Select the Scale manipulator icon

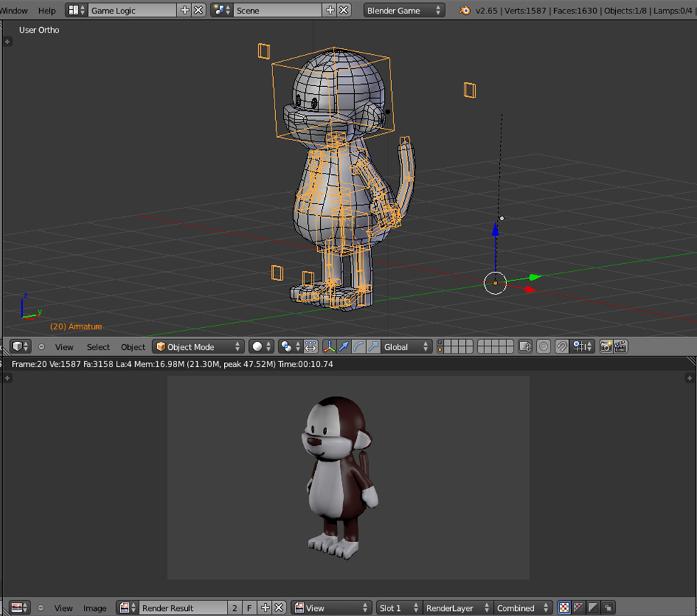(x=372, y=346)
